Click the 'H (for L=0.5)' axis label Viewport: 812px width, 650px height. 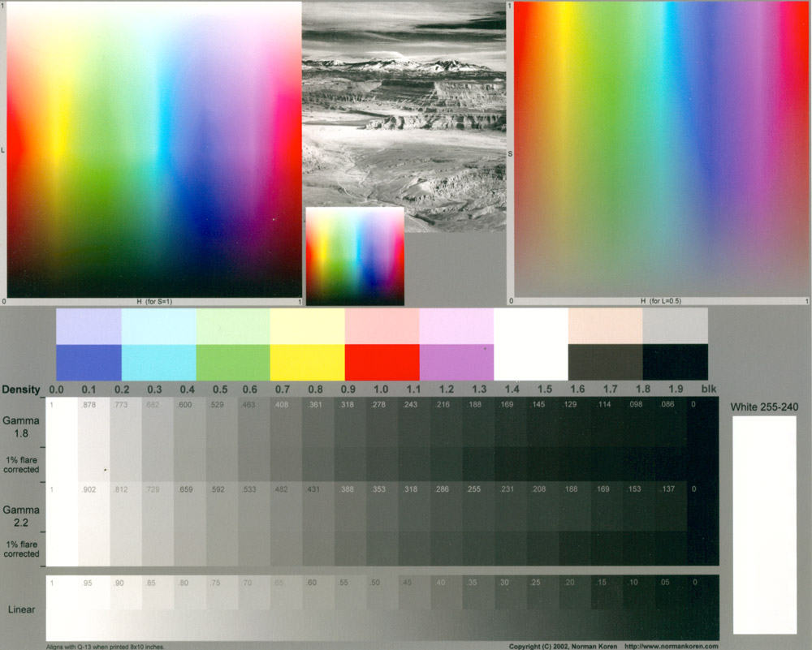point(661,301)
